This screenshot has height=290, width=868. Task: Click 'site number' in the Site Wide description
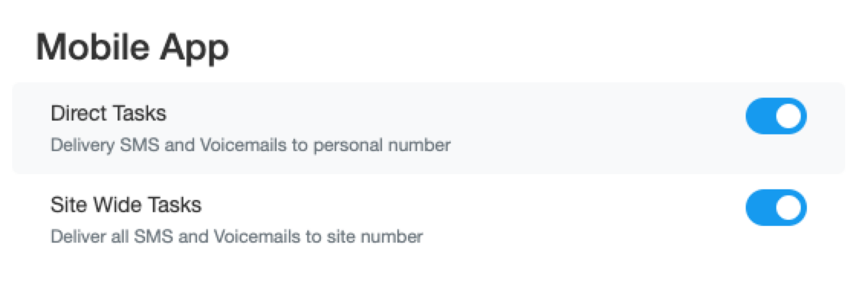375,237
